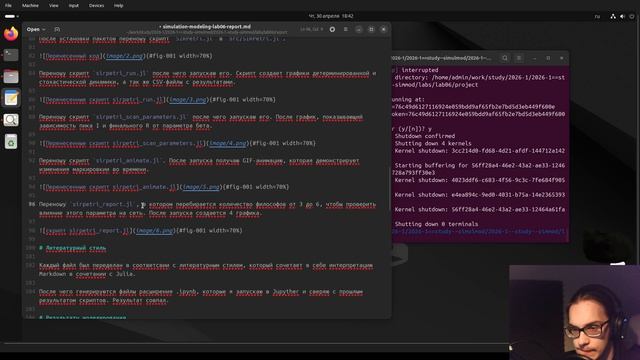Click the text 'sirpetri_run.jl' in the editor
The height and width of the screenshot is (360, 640).
coord(121,73)
